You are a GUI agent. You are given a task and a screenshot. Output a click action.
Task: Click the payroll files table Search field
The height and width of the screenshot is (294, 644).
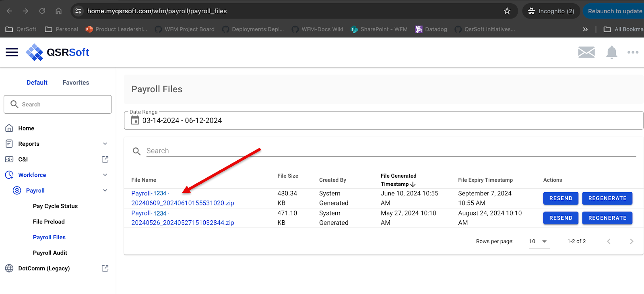click(391, 151)
